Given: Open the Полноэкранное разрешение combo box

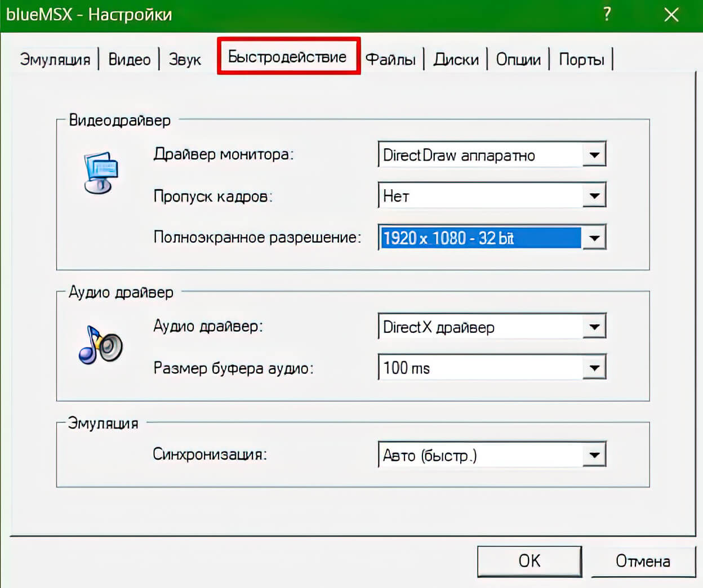Looking at the screenshot, I should pos(594,238).
